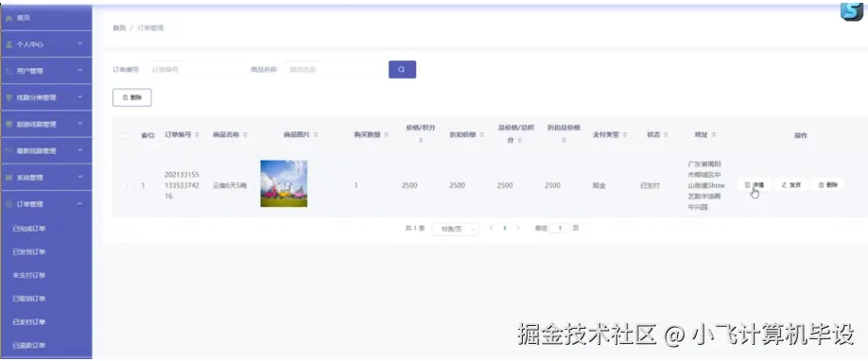Click 发货 button in the order row
This screenshot has width=868, height=361.
click(791, 185)
